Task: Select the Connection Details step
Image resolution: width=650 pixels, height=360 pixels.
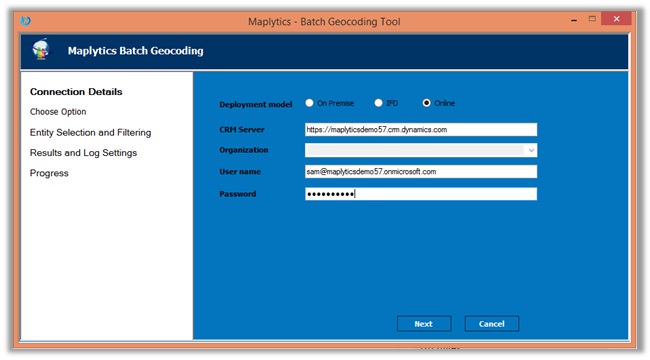Action: [x=76, y=92]
